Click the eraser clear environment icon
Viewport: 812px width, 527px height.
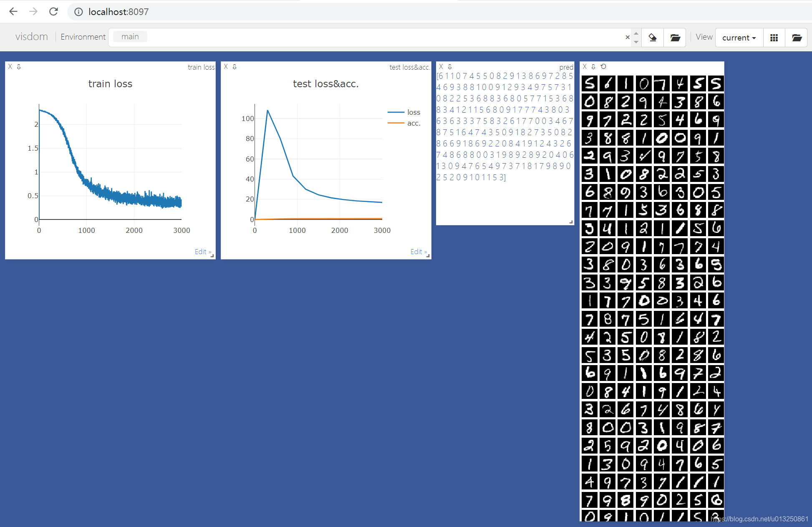(653, 38)
